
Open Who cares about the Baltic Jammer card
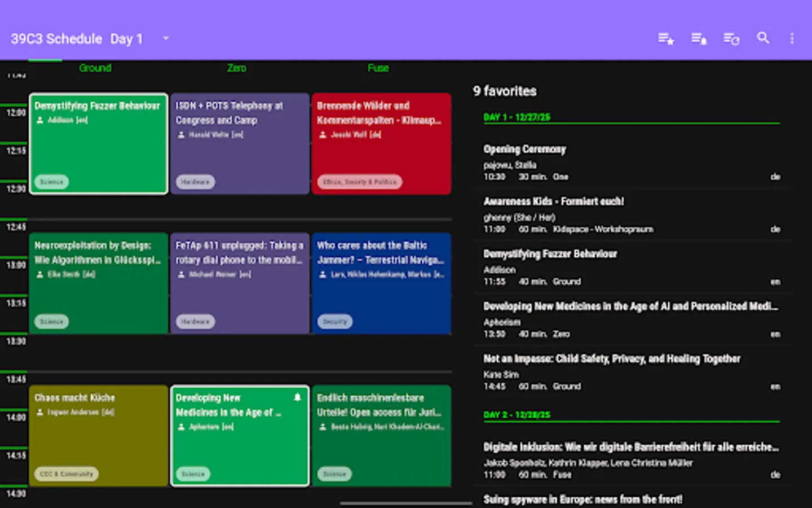tap(381, 283)
